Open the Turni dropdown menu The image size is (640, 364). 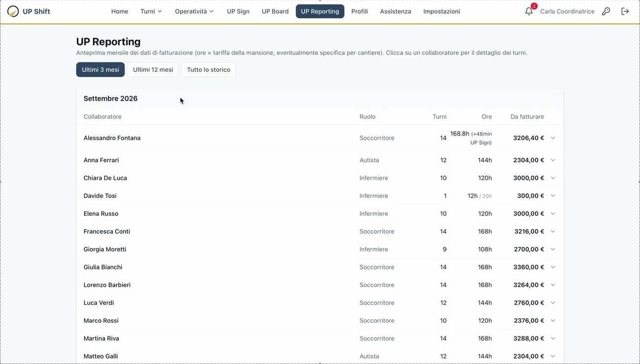pyautogui.click(x=151, y=11)
